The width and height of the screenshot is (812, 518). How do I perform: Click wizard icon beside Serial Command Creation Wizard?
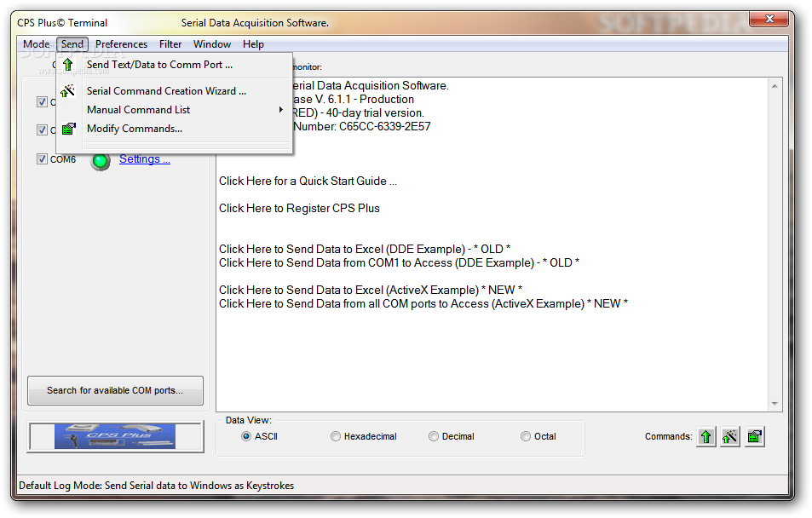pyautogui.click(x=68, y=91)
